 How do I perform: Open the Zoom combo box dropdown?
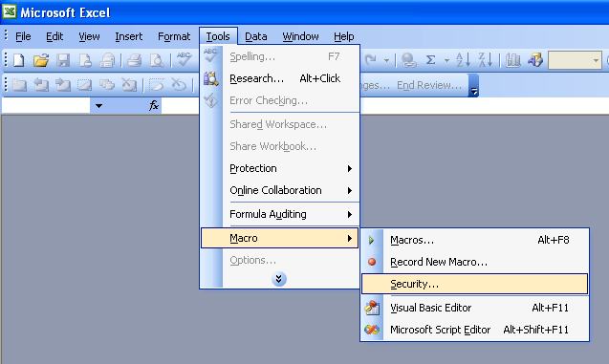pos(596,60)
